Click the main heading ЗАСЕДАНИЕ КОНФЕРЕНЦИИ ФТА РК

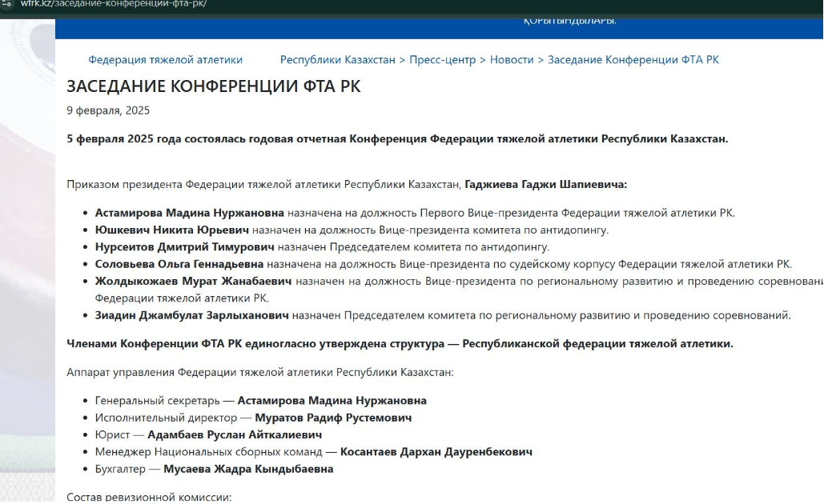click(213, 86)
